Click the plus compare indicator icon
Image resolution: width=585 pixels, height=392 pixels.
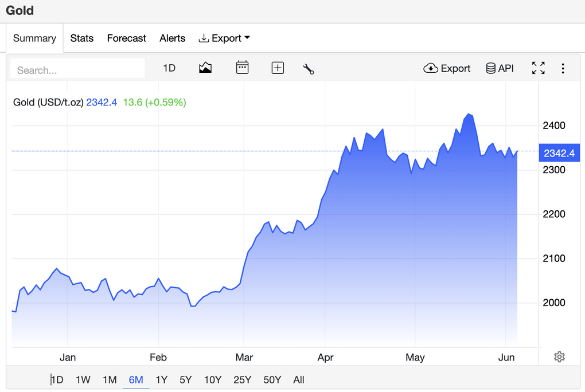pos(278,68)
